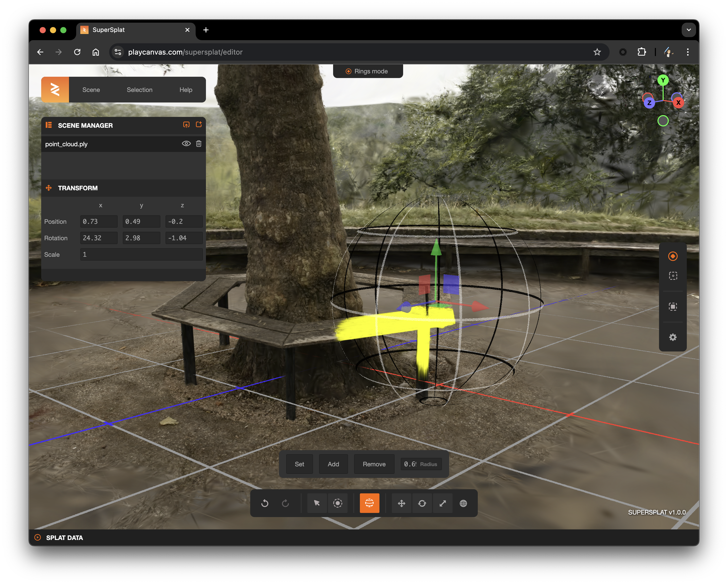Click frame selection icon in right toolbar
This screenshot has width=728, height=584.
click(673, 307)
